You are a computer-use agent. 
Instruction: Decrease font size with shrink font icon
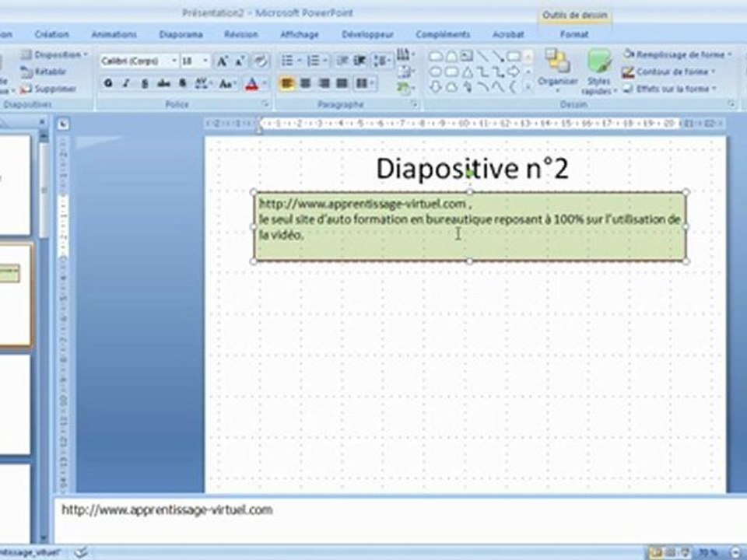(240, 61)
